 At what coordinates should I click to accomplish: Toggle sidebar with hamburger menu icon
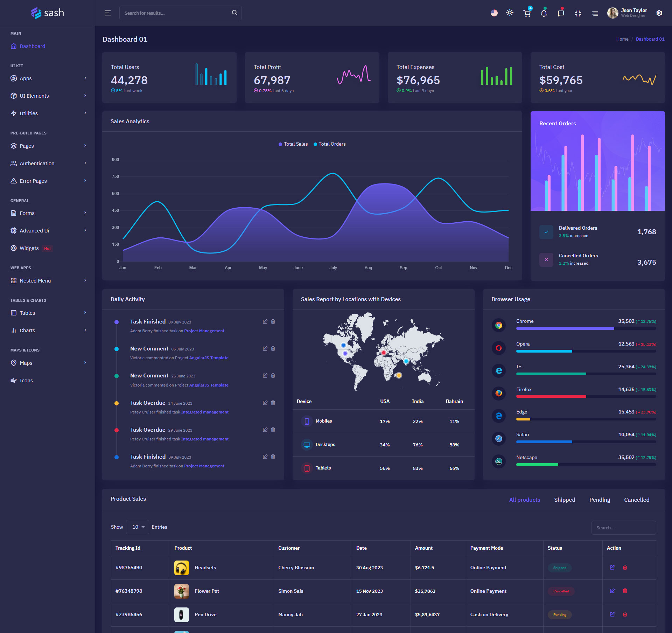point(107,13)
